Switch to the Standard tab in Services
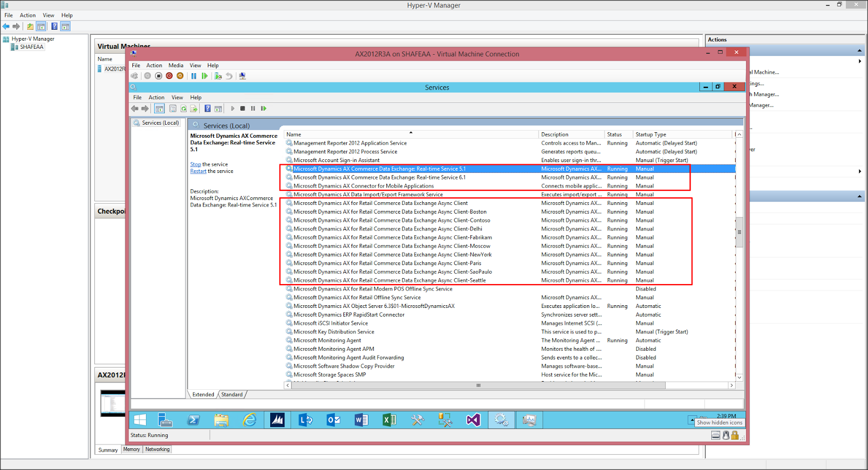 232,395
